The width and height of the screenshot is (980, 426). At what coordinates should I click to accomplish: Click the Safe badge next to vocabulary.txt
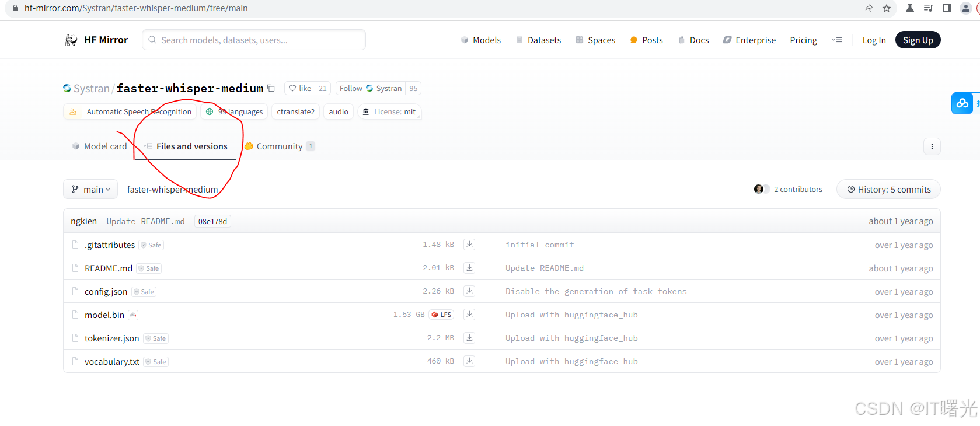pos(156,362)
